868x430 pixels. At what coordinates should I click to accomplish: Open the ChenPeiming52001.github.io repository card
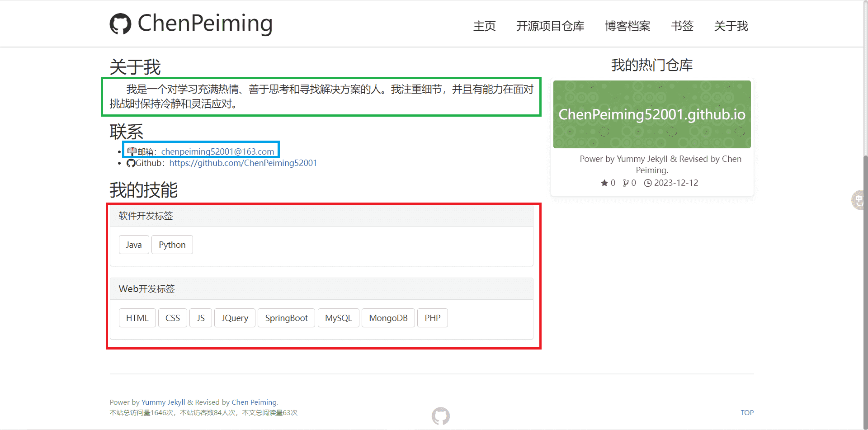[652, 114]
